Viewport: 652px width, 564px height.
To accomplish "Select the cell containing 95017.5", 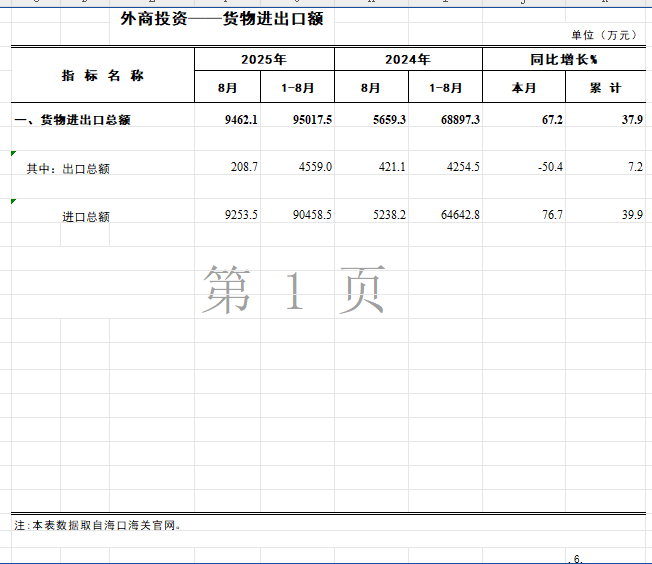I will (311, 120).
